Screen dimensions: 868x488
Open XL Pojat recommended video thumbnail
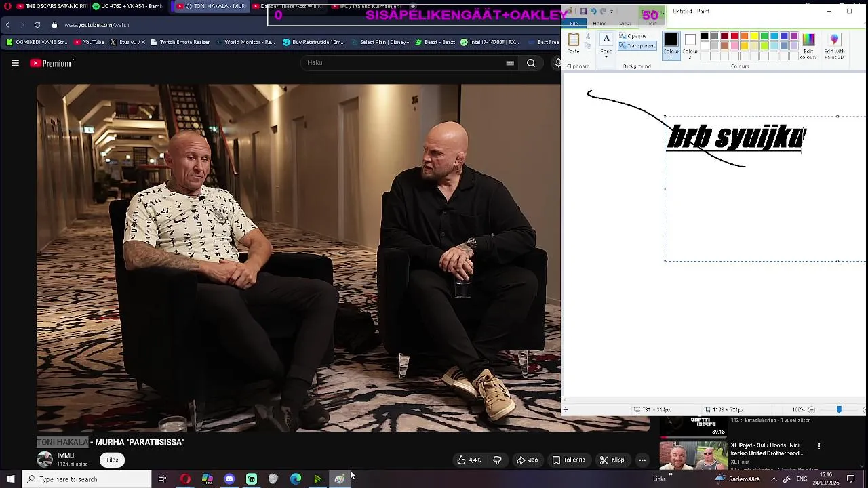point(693,455)
